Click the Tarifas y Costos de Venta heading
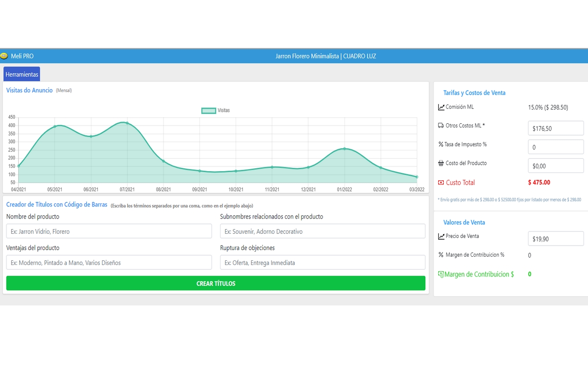Screen dimensions: 588x368 point(474,92)
